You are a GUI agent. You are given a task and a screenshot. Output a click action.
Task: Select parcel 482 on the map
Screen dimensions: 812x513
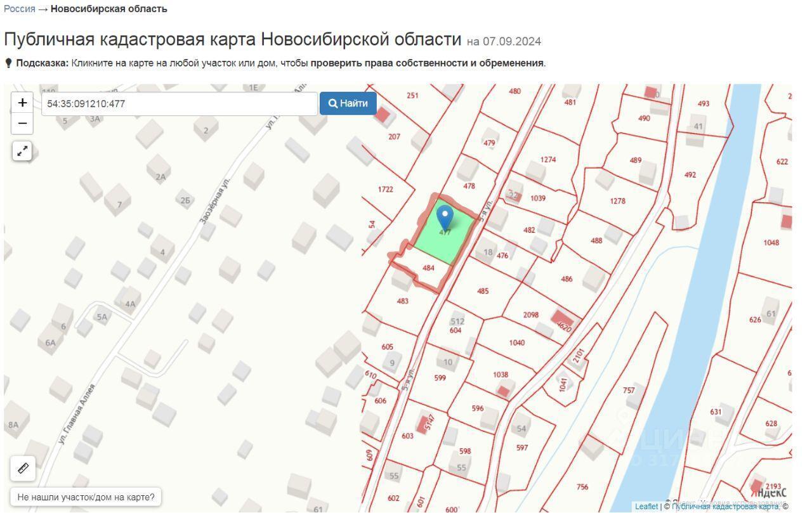[529, 230]
